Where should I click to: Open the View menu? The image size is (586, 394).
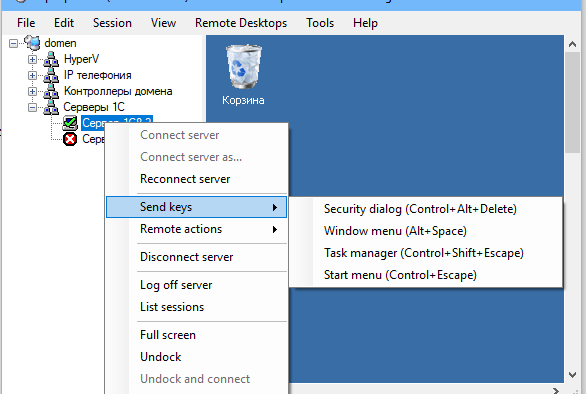163,23
